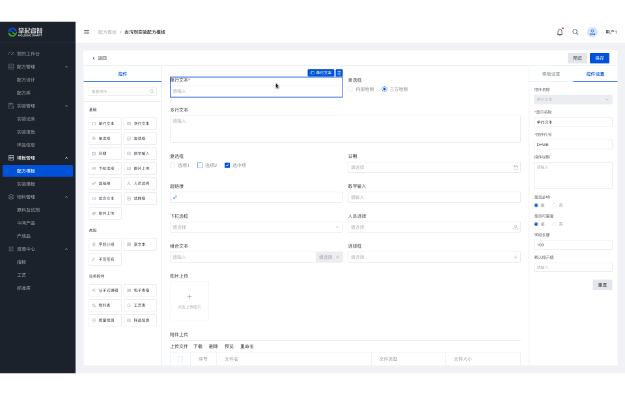Delete the selected field with trash icon
The image size is (625, 395).
339,73
